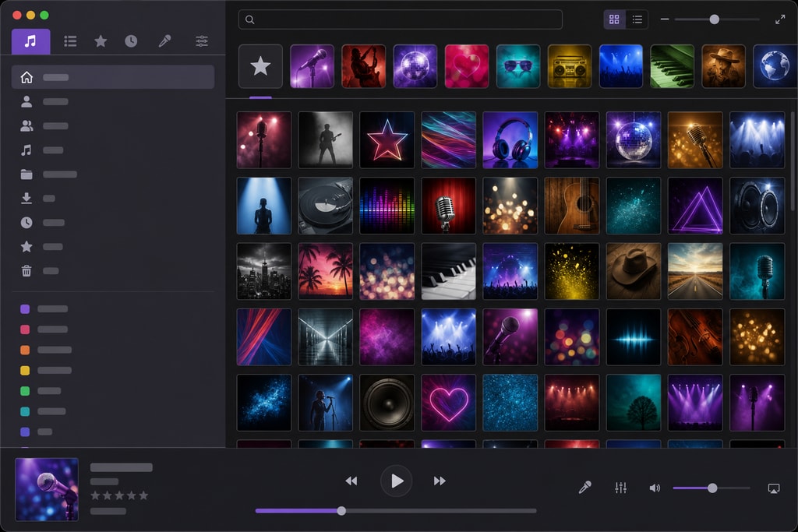Select the pink heart category tile
Screen dimensions: 798x532
[x=467, y=66]
